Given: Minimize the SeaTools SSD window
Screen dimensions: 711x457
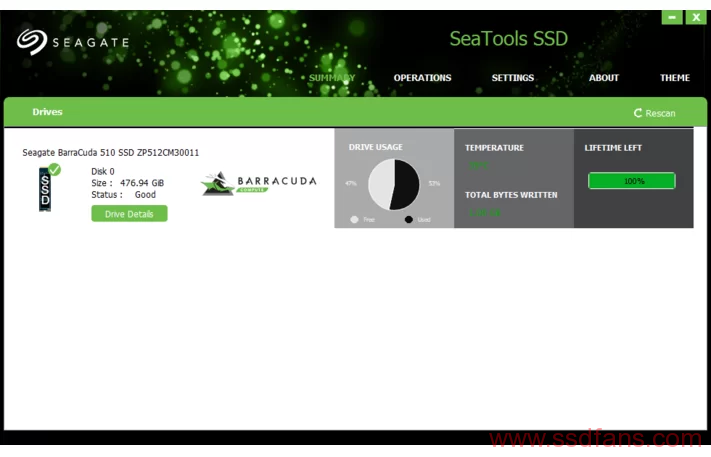Looking at the screenshot, I should pyautogui.click(x=672, y=17).
